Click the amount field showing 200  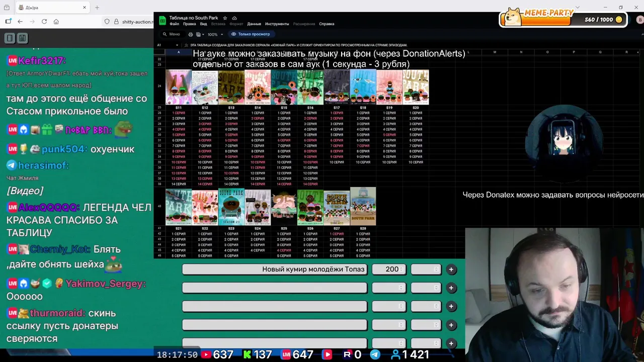tap(388, 269)
